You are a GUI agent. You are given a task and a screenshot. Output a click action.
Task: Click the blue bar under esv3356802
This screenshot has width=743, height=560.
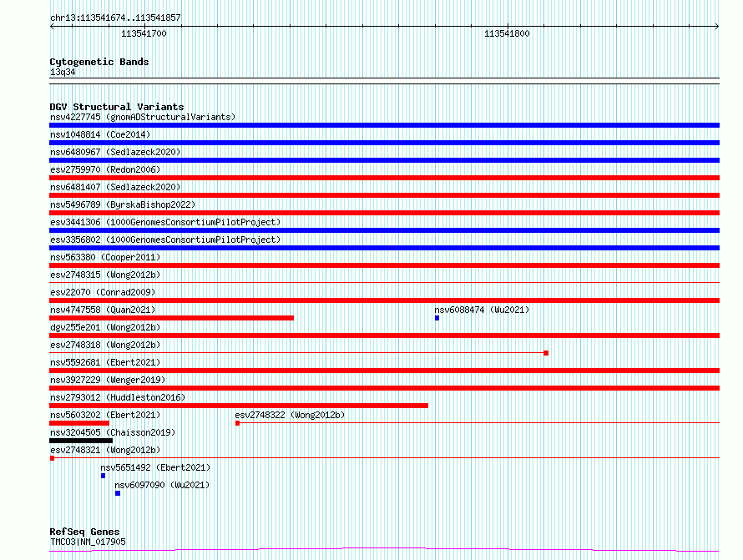[x=384, y=248]
